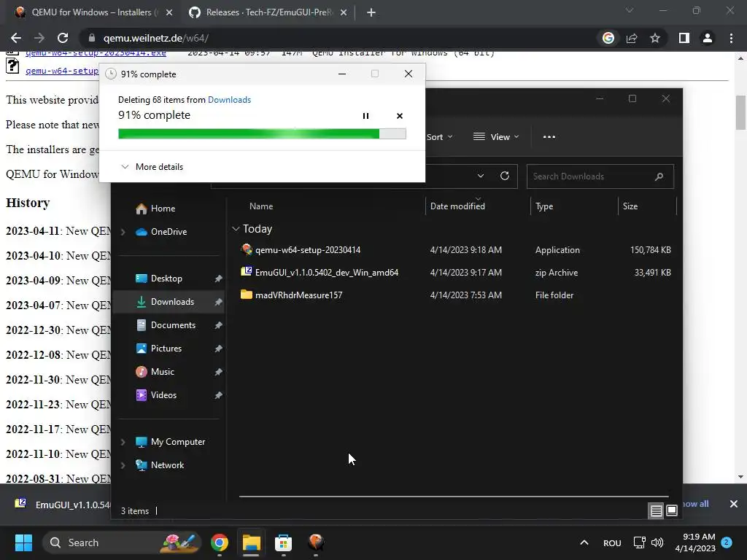Screen dimensions: 747x560
Task: Switch to the QEMU for Windows browser tab
Action: point(93,12)
